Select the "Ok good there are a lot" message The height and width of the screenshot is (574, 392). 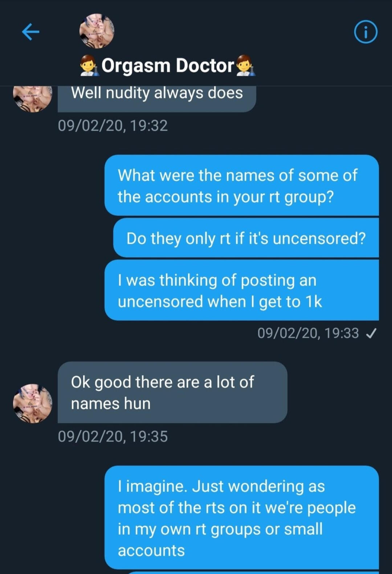click(x=172, y=392)
